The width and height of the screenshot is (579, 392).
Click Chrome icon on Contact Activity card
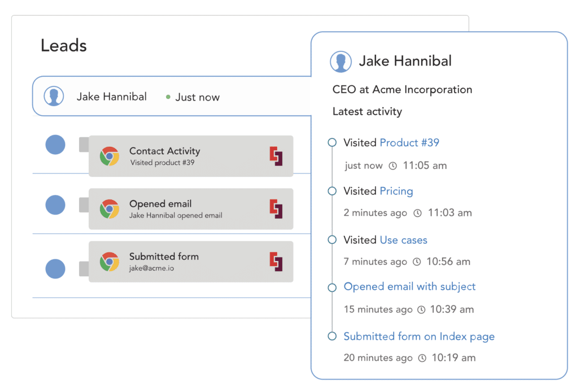coord(109,156)
